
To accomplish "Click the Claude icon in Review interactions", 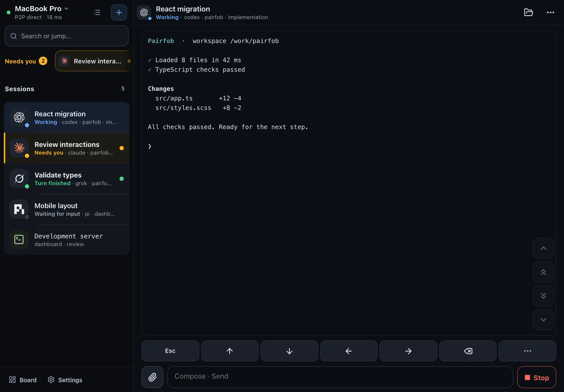I will tap(19, 148).
